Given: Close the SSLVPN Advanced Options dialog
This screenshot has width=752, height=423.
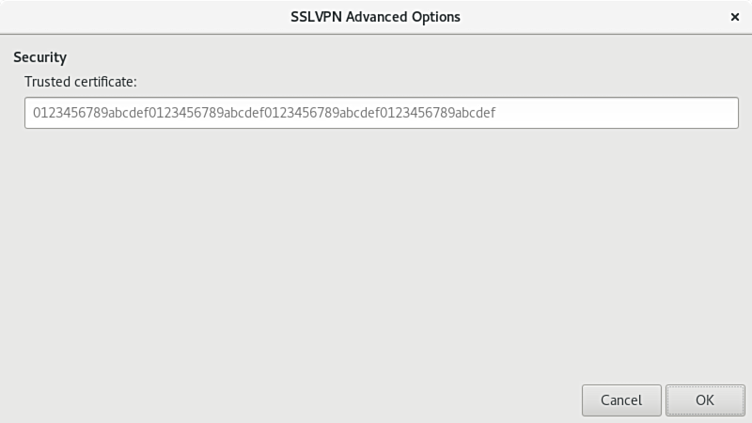Looking at the screenshot, I should pyautogui.click(x=734, y=17).
